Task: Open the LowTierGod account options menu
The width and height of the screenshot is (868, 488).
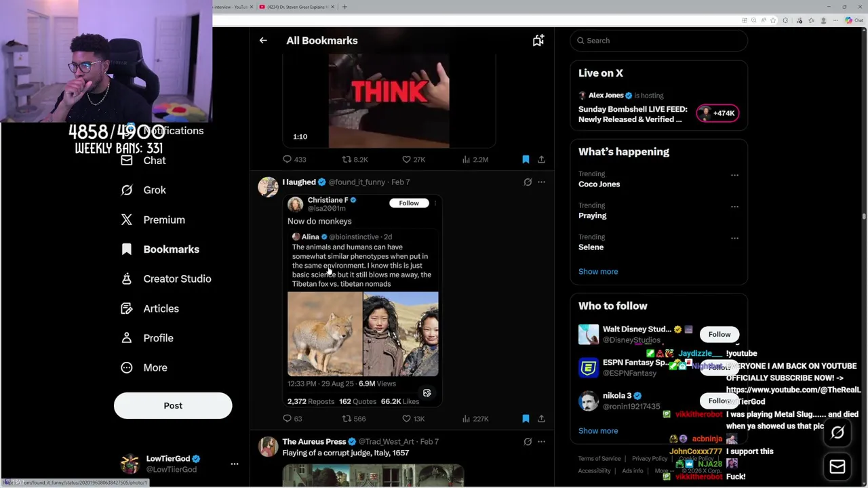Action: [x=235, y=464]
